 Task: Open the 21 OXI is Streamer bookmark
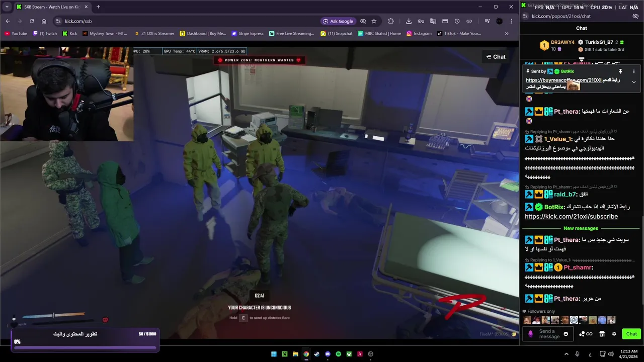pos(154,34)
